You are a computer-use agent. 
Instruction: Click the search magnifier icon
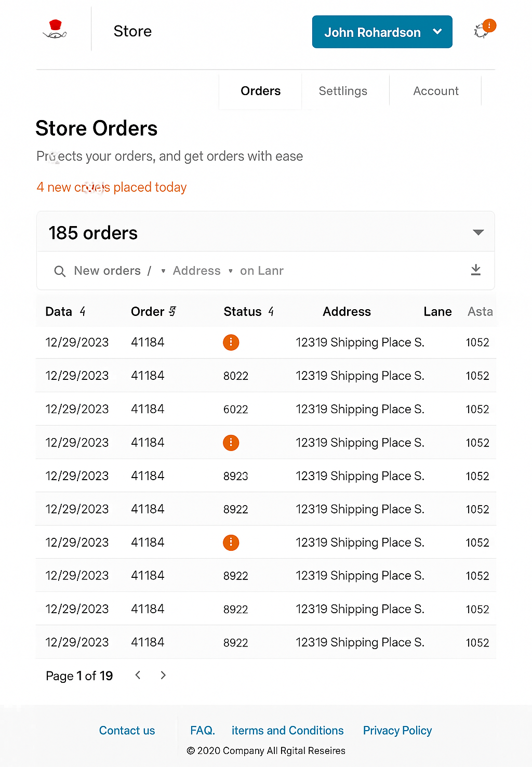click(x=60, y=271)
